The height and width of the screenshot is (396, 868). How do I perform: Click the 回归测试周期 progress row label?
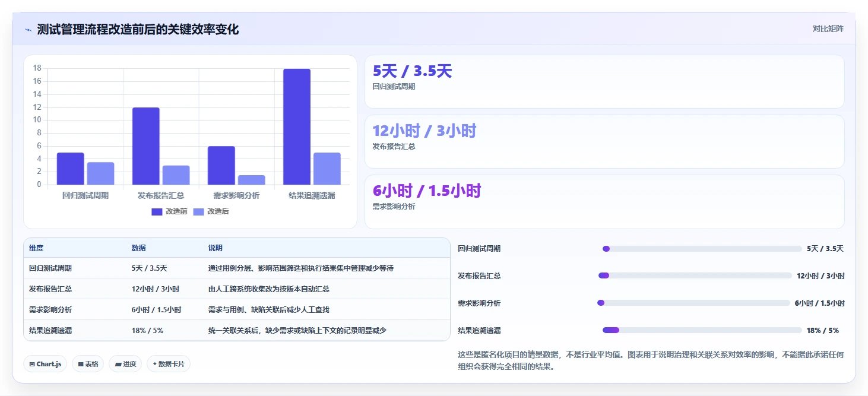479,249
